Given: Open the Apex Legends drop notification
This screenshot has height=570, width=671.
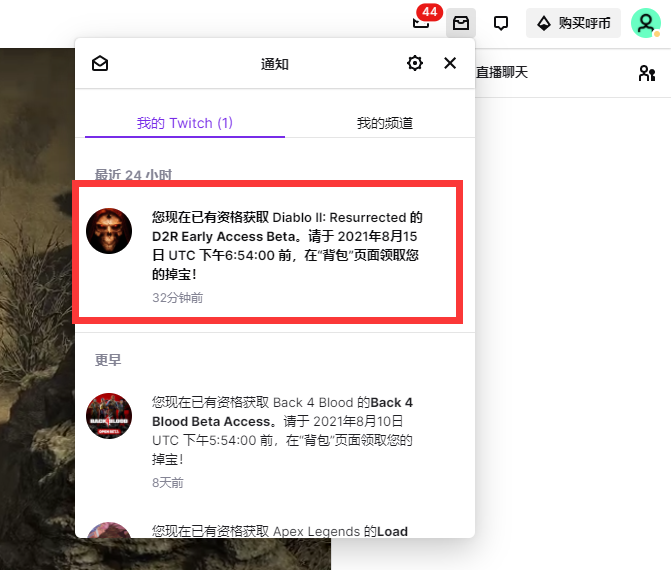Looking at the screenshot, I should point(275,529).
